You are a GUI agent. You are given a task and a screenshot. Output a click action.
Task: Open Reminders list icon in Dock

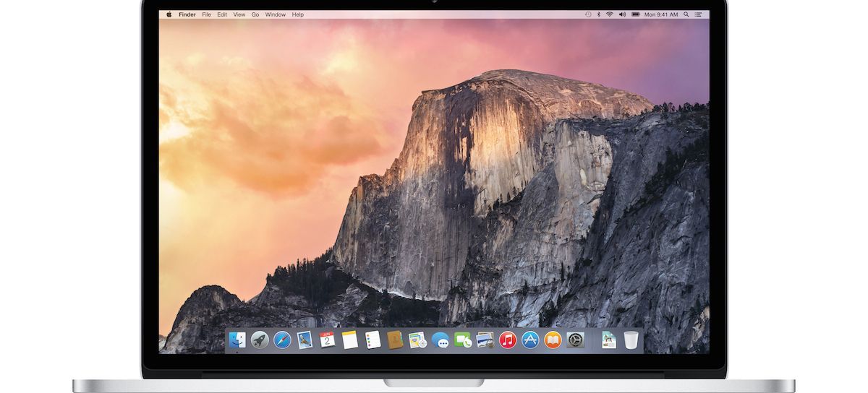373,340
